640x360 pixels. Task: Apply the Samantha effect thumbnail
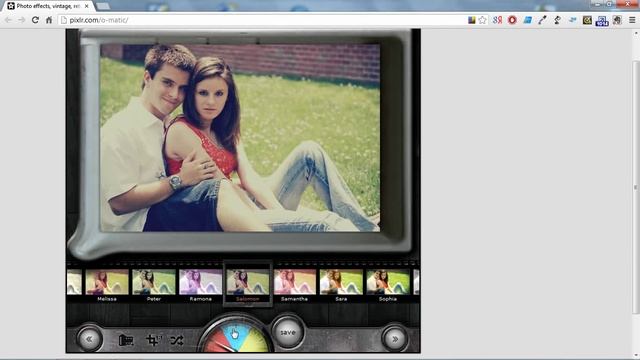pos(294,282)
